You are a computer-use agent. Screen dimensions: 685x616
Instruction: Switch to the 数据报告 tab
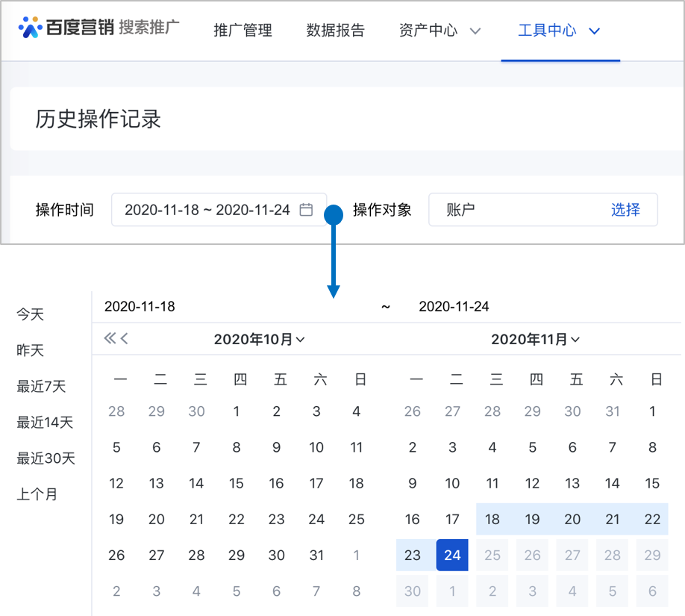[x=336, y=31]
